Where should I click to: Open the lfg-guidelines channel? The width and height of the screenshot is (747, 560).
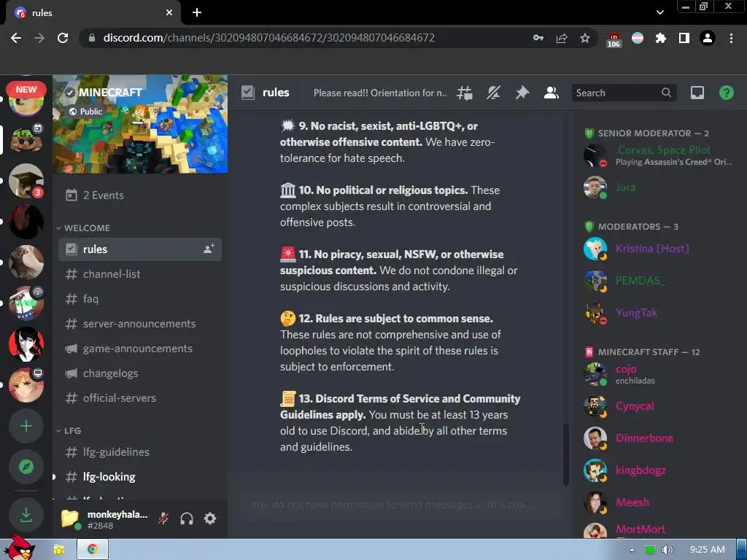click(139, 452)
